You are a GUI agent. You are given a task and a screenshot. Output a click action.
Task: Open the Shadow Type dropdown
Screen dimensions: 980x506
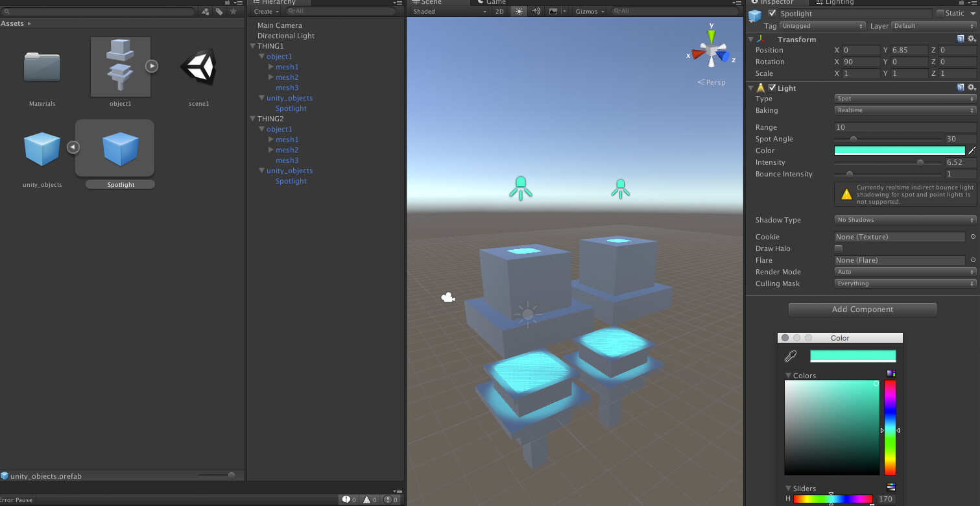tap(904, 219)
